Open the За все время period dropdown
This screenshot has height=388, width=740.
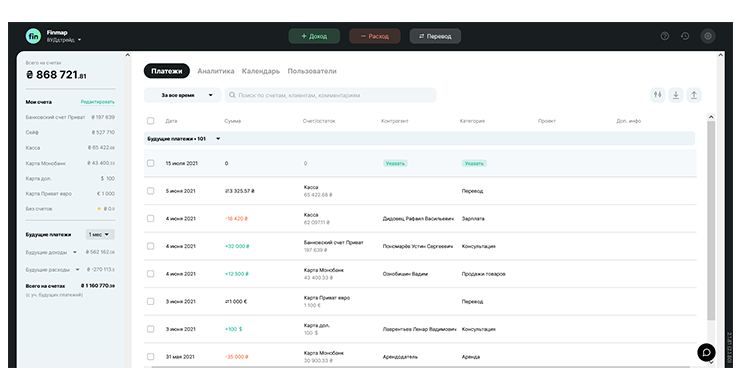pos(182,95)
